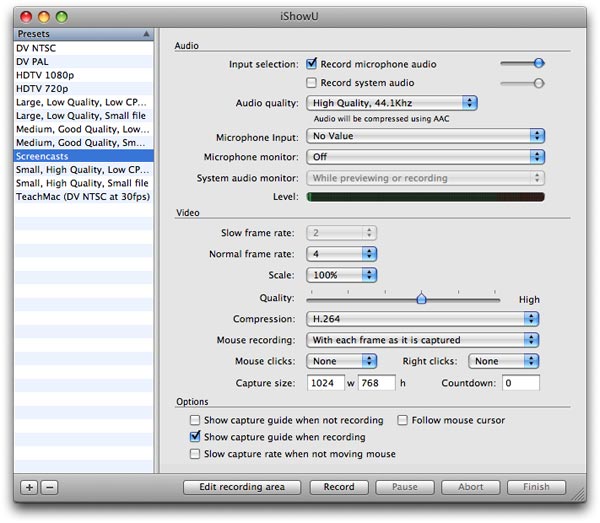The image size is (600, 523).
Task: Click the Pause button
Action: [x=405, y=487]
